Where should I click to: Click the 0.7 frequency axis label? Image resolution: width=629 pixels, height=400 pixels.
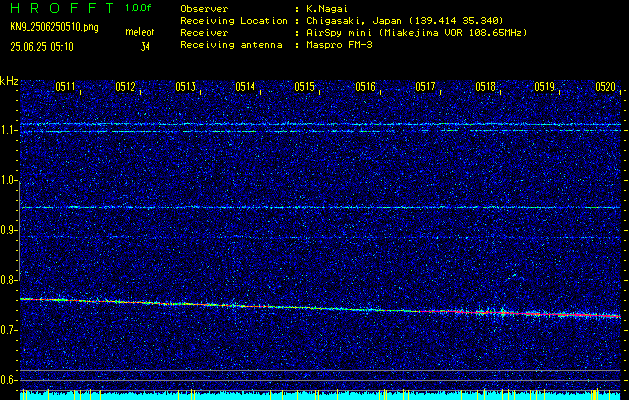tap(8, 330)
